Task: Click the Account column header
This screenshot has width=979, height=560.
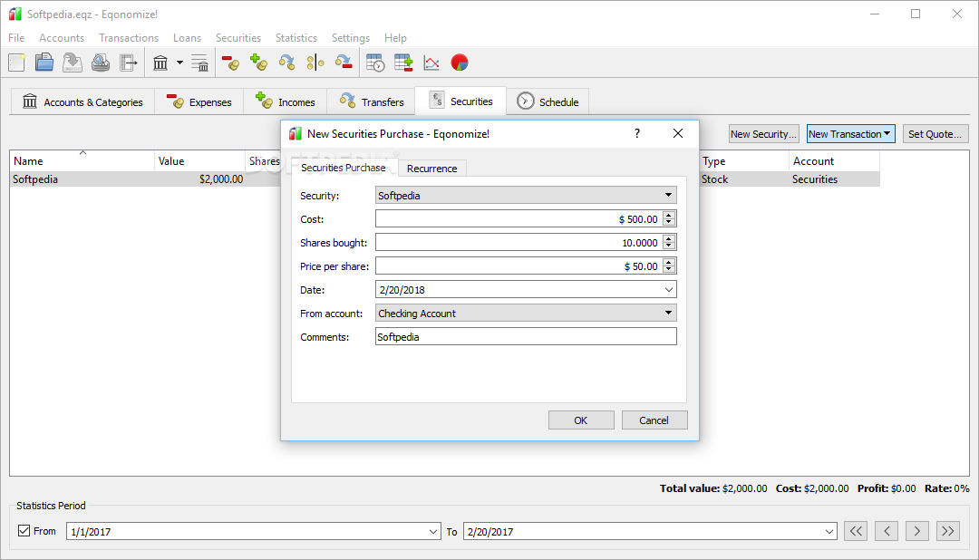Action: pos(834,161)
